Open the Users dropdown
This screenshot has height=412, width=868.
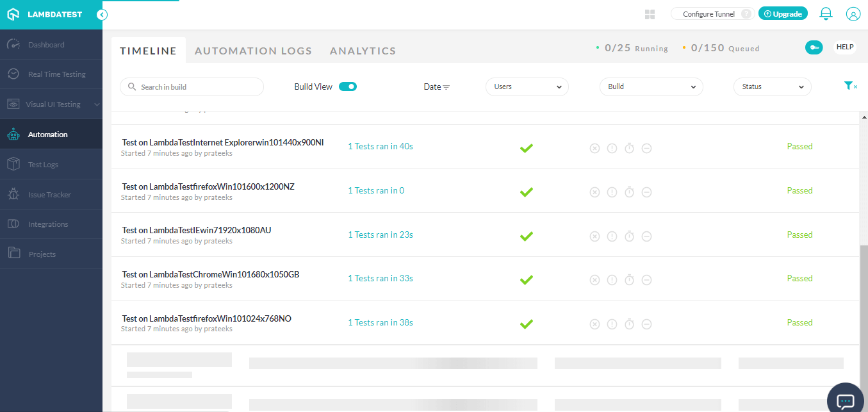(x=527, y=87)
